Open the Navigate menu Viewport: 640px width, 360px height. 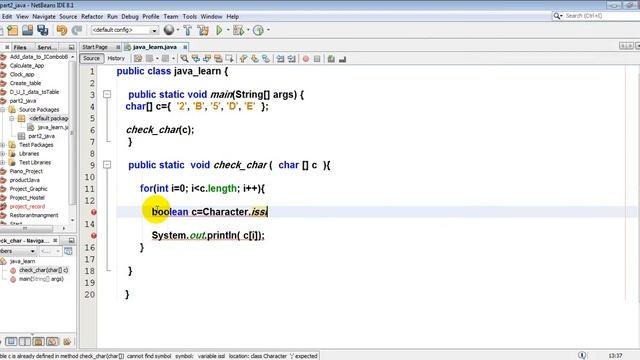tap(44, 16)
